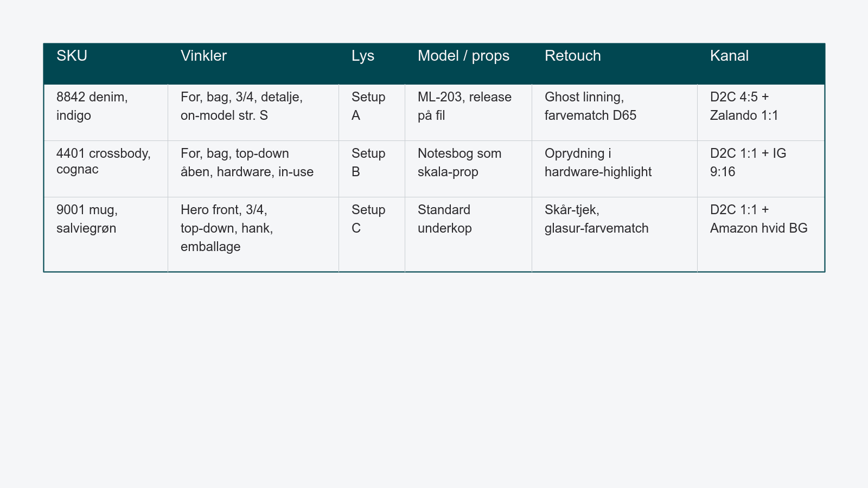
Task: Select the Lys column header
Action: (372, 63)
